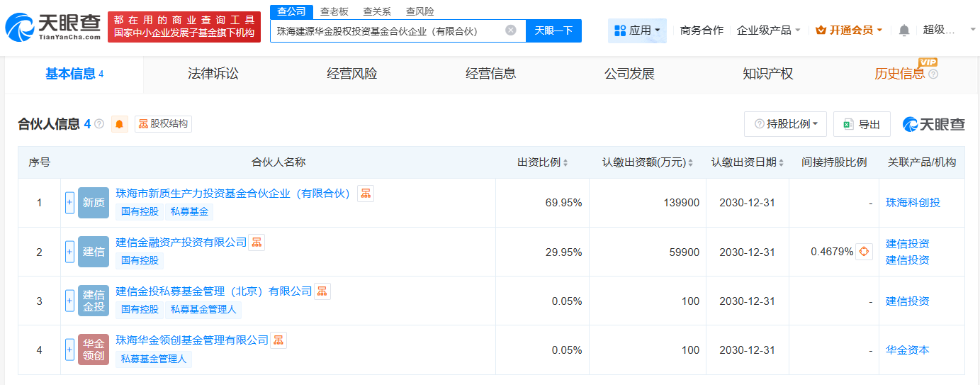Click the equity chart icon beside 珠海华金领创基金管理有限公司
Screen dimensions: 980x385
pyautogui.click(x=278, y=340)
